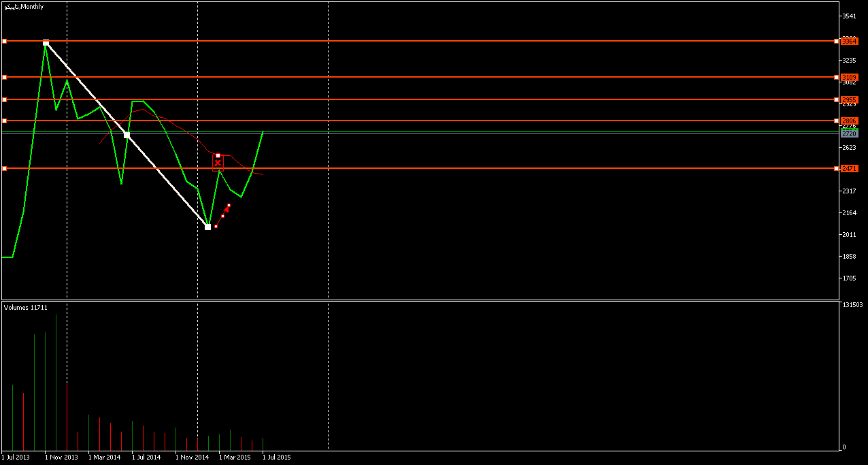
Task: Click the 3364 price label on the axis
Action: (x=849, y=42)
